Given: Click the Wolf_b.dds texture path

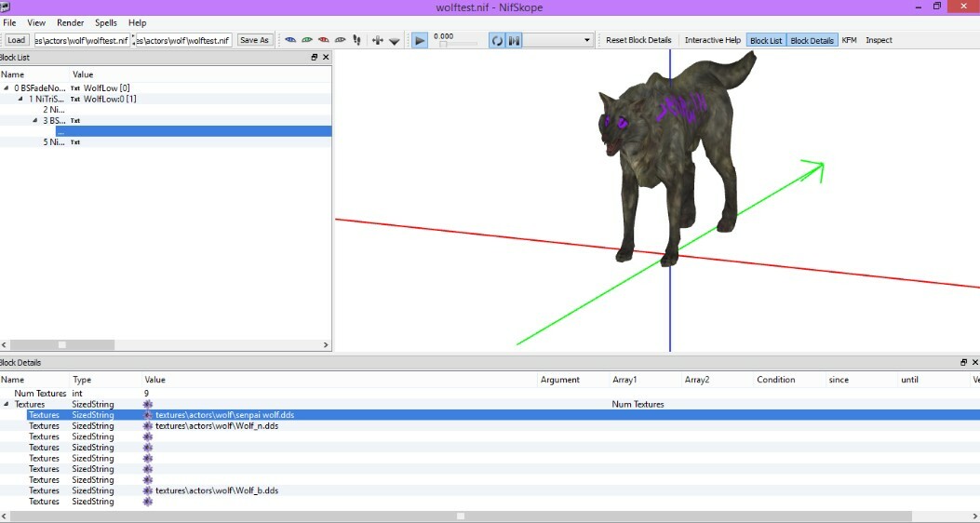Looking at the screenshot, I should tap(217, 490).
